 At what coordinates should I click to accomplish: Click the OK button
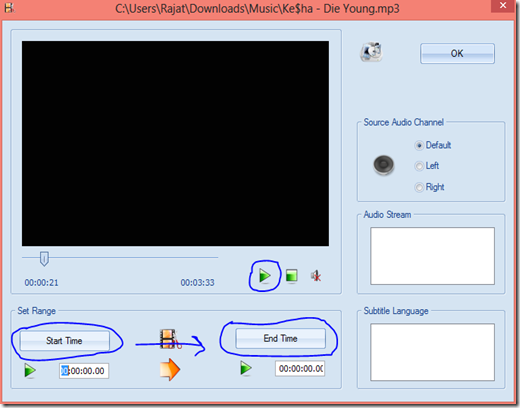click(457, 53)
